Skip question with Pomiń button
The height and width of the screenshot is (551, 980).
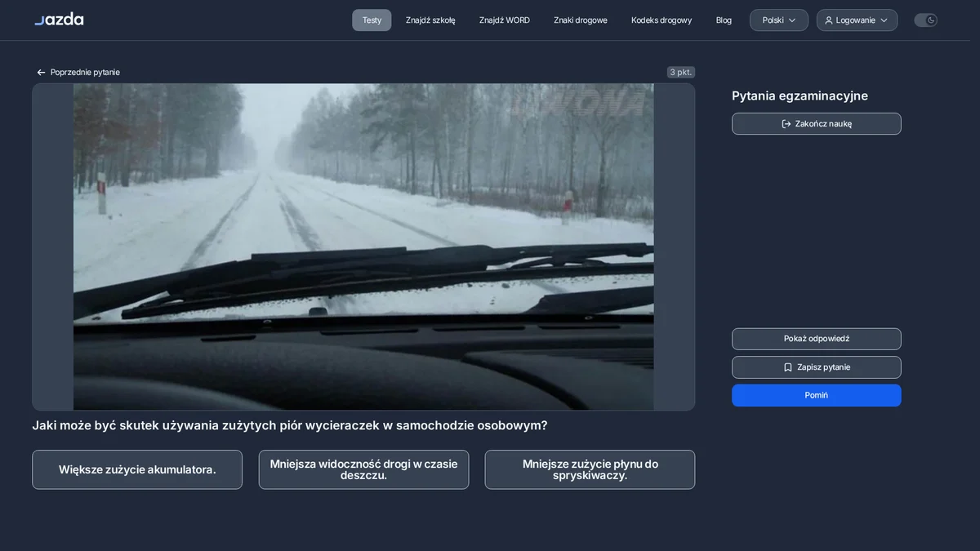817,395
